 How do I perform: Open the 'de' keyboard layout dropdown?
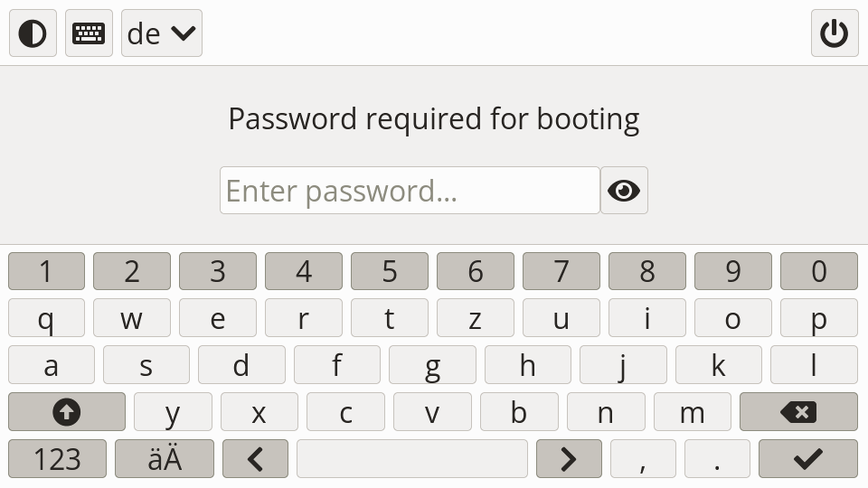click(161, 33)
